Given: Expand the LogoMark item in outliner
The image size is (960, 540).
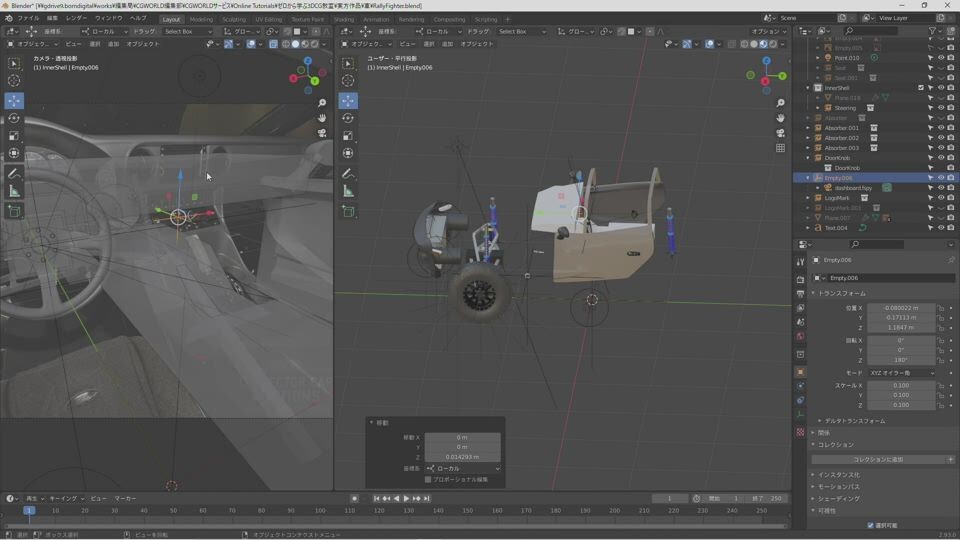Looking at the screenshot, I should 808,198.
